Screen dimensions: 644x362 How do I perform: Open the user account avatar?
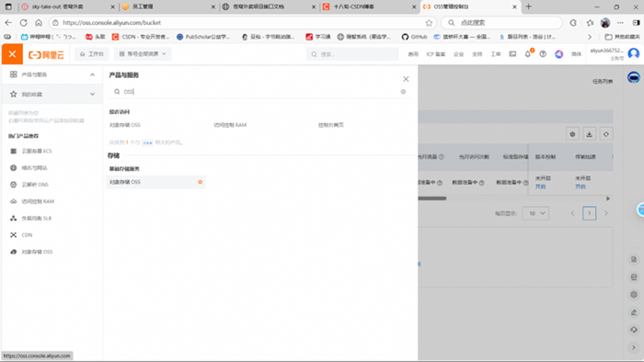[634, 53]
